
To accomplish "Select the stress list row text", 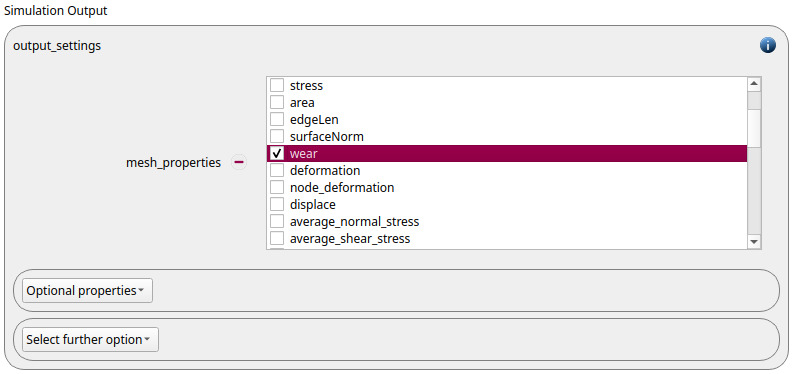I will (306, 85).
